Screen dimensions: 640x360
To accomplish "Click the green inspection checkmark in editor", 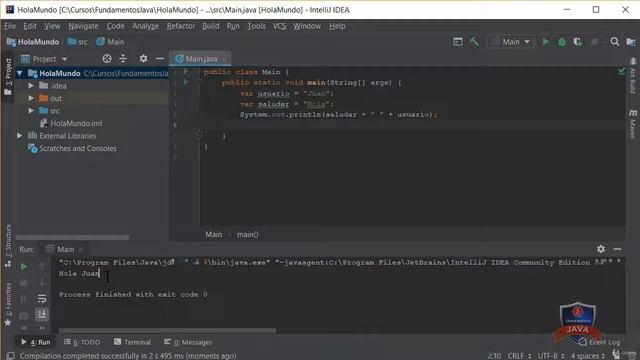I will coord(621,71).
